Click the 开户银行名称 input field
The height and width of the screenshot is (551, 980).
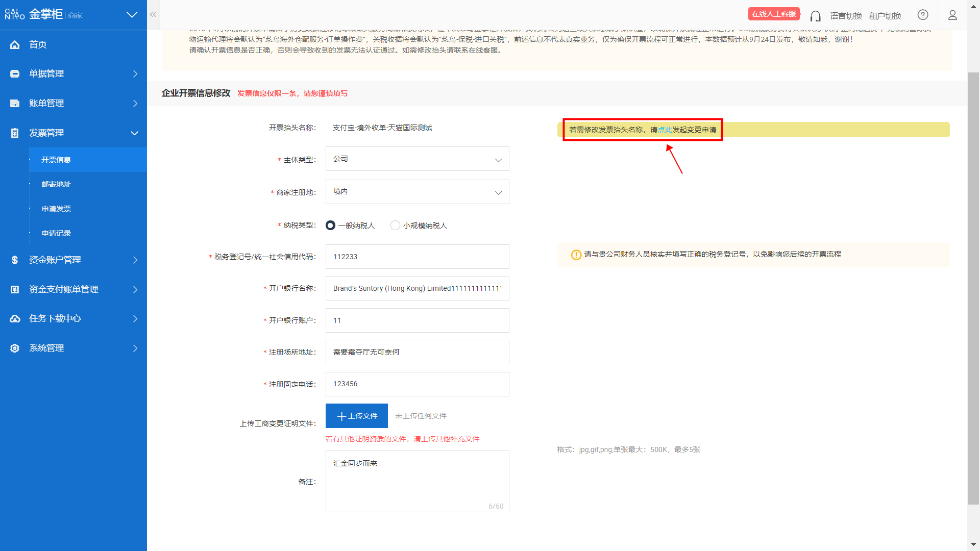[x=418, y=289]
